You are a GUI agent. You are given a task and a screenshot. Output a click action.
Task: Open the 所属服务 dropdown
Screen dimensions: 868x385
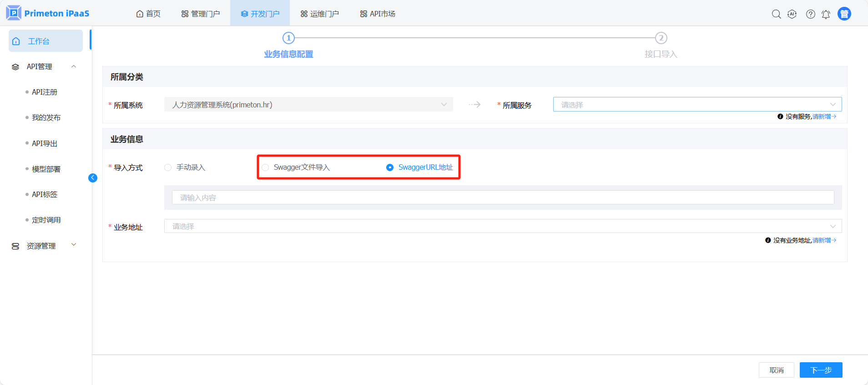click(x=697, y=105)
